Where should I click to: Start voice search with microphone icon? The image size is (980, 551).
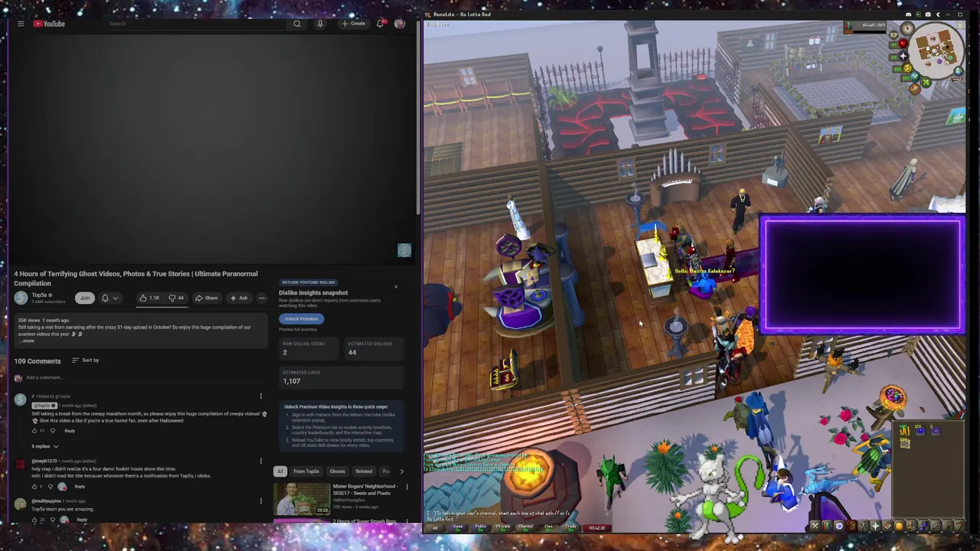(320, 24)
